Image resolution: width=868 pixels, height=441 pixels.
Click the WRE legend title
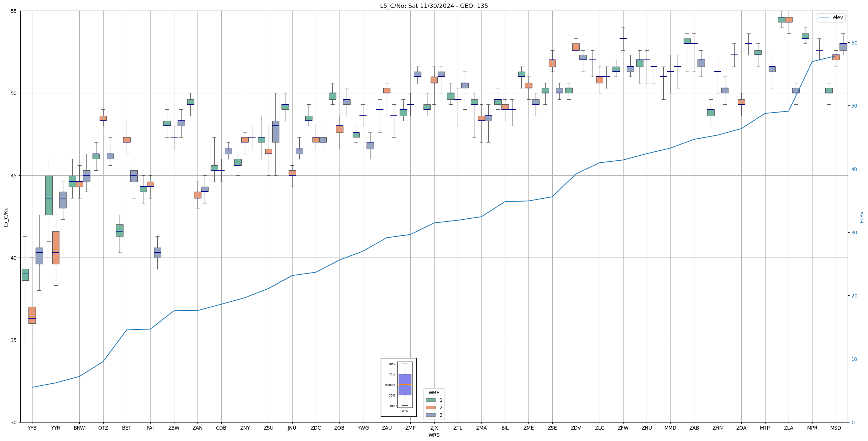click(x=434, y=393)
